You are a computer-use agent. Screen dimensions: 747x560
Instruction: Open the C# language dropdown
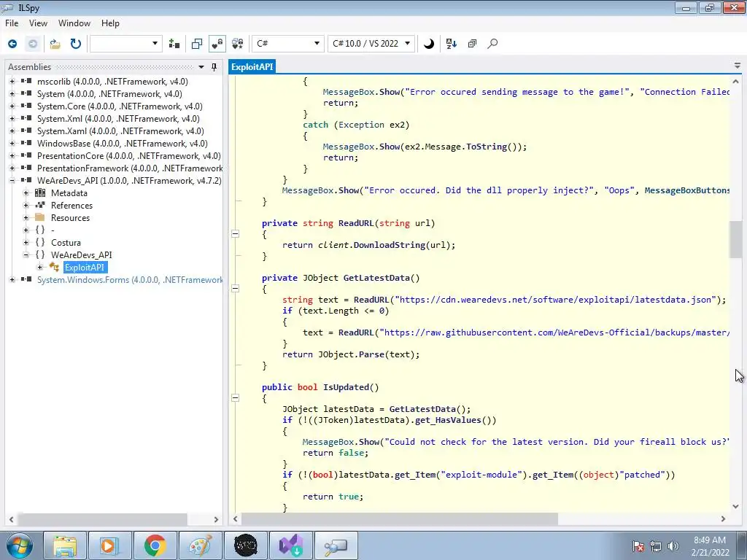pyautogui.click(x=287, y=44)
